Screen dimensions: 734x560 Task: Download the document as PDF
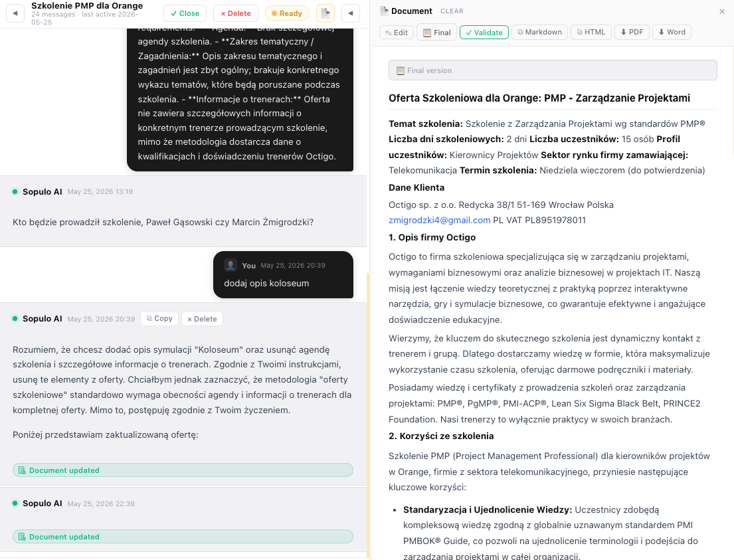click(632, 32)
